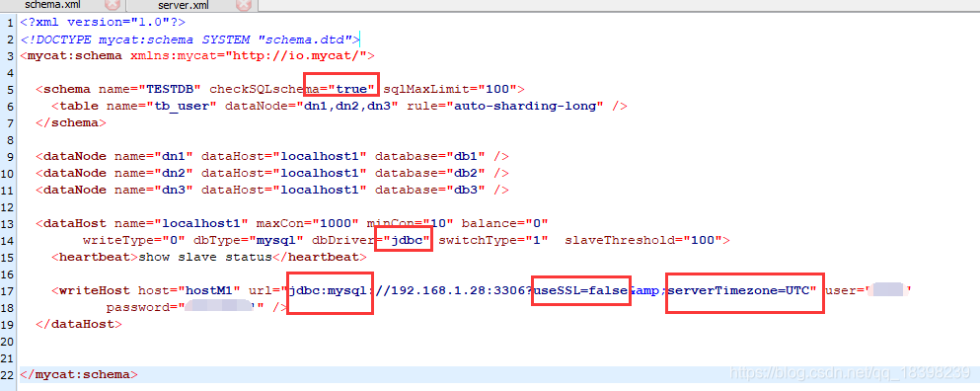The height and width of the screenshot is (391, 980).
Task: Click line number 1 in the margin
Action: pos(11,23)
